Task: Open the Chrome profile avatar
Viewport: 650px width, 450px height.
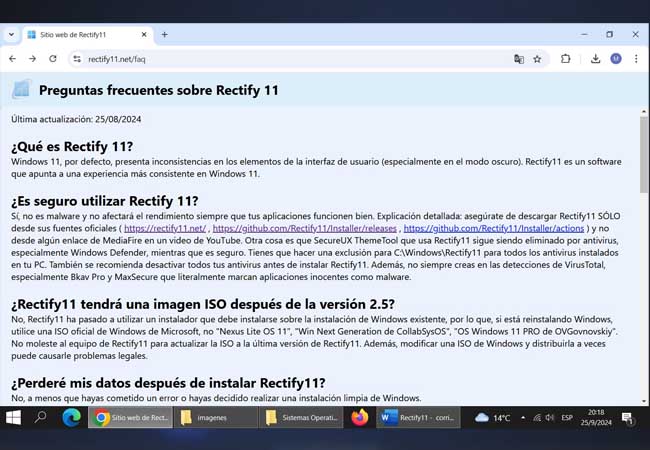Action: [616, 59]
